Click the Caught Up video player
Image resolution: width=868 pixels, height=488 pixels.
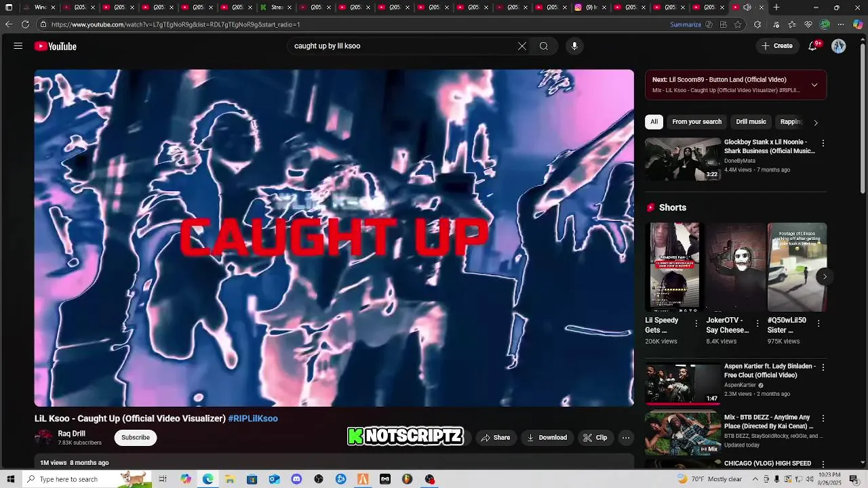334,238
